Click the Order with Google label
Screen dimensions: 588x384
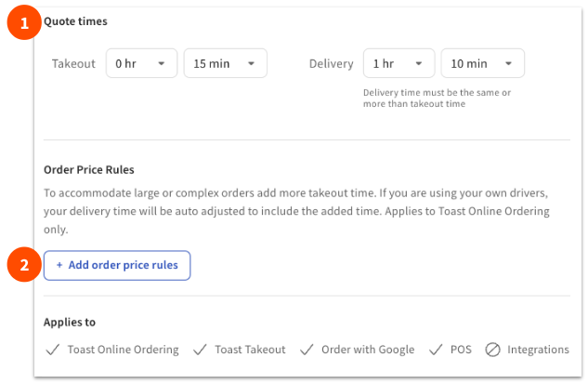(368, 350)
